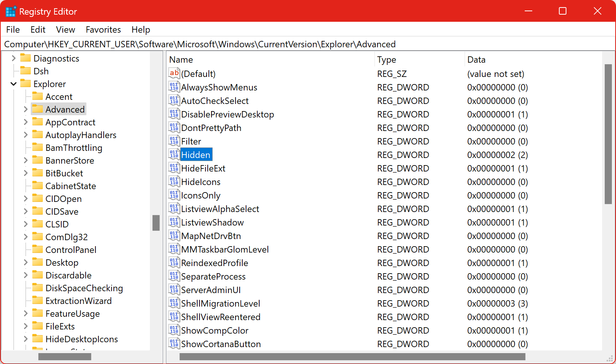Click the ab string icon beside (Default)
616x364 pixels.
coord(174,74)
